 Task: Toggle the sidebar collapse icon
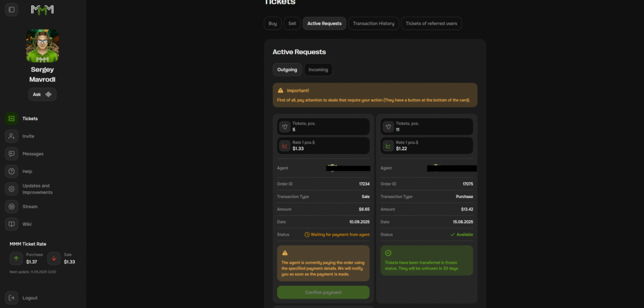[12, 9]
